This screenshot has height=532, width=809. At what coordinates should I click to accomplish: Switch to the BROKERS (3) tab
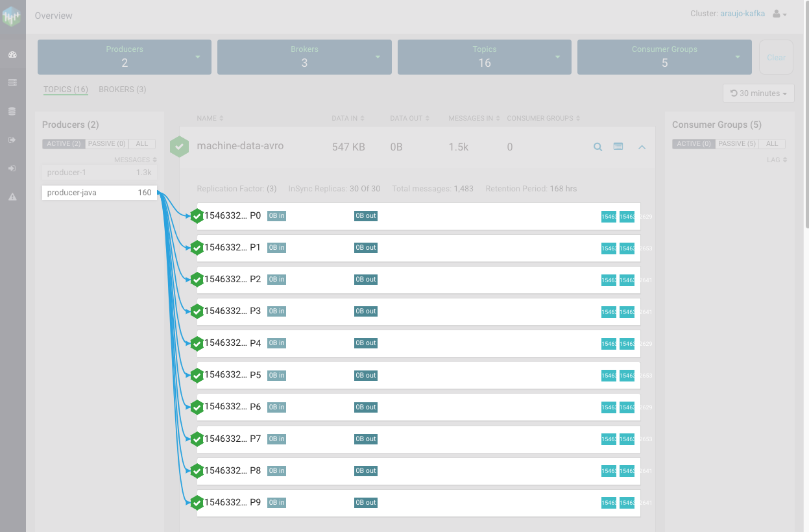coord(122,90)
